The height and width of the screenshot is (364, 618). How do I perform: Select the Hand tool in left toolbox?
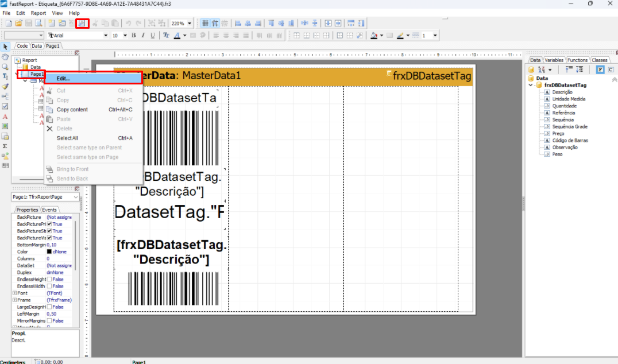pyautogui.click(x=5, y=56)
